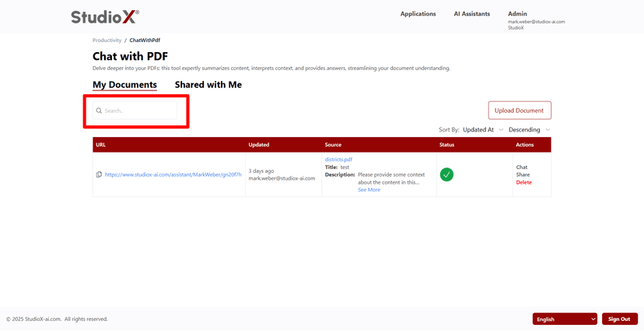
Task: Switch to the My Documents tab
Action: (x=125, y=85)
